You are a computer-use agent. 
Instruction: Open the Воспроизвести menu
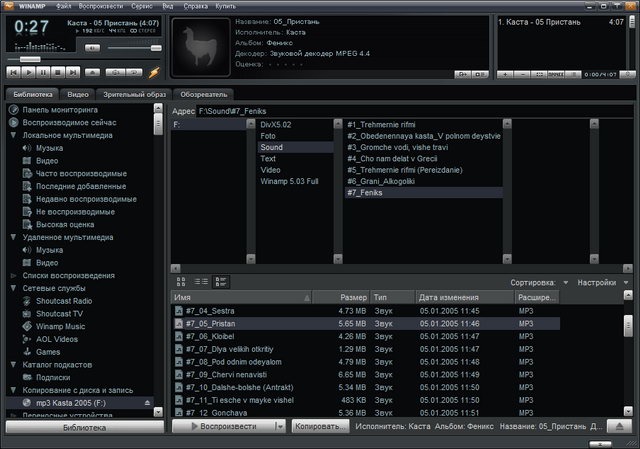coord(101,6)
